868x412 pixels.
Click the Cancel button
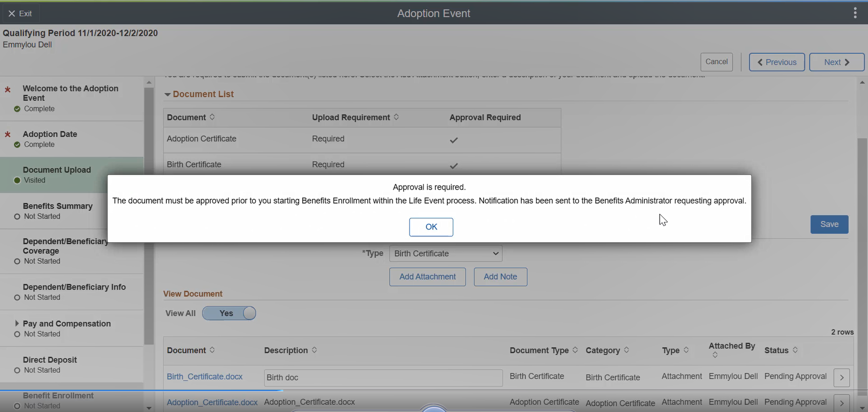click(x=716, y=62)
